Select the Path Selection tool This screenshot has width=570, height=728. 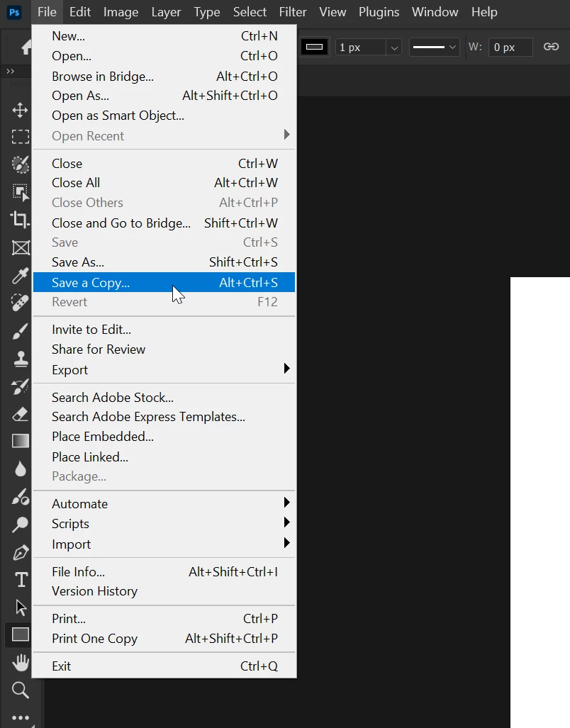(21, 607)
